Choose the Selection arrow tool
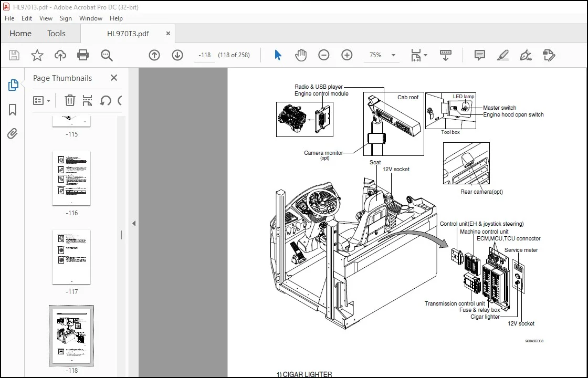588x378 pixels. 278,55
